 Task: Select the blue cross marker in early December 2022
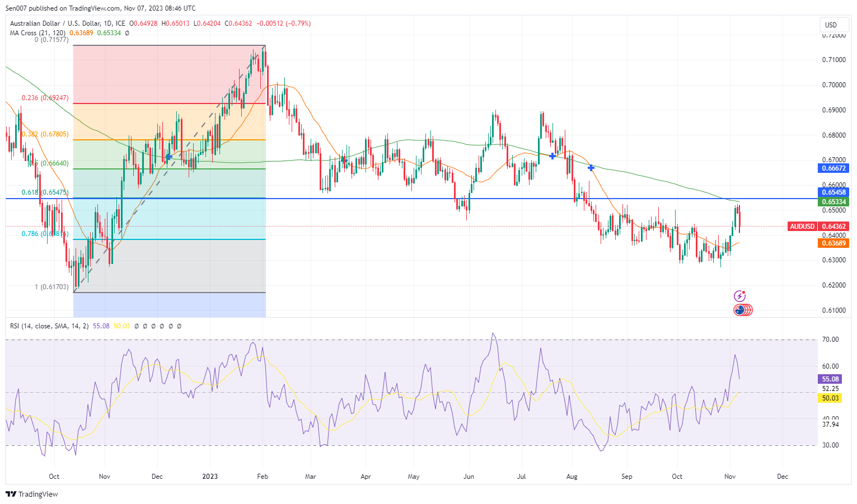(x=168, y=157)
